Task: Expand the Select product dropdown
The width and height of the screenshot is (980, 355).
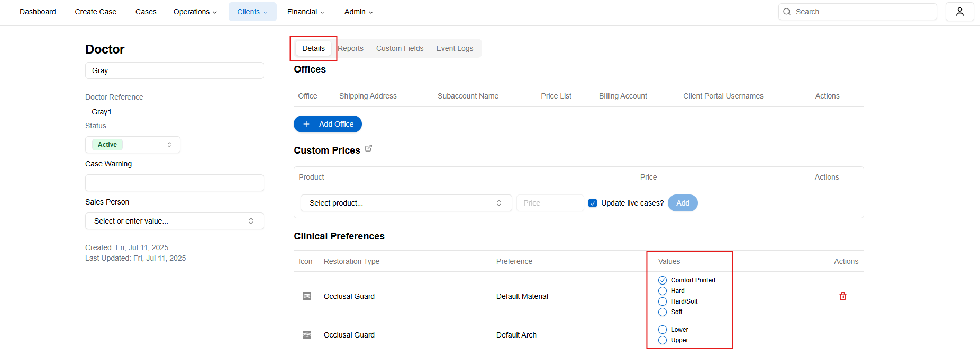Action: (405, 203)
